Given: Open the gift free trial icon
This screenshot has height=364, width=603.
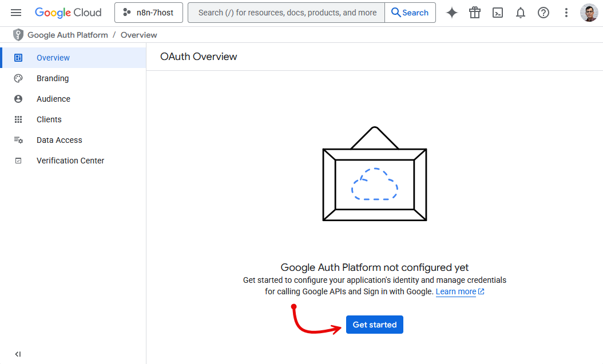Looking at the screenshot, I should coord(474,13).
